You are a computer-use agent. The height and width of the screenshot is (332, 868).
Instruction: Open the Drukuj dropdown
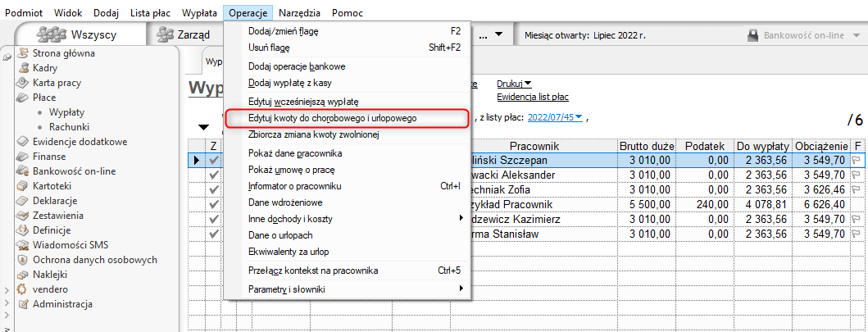[x=515, y=83]
